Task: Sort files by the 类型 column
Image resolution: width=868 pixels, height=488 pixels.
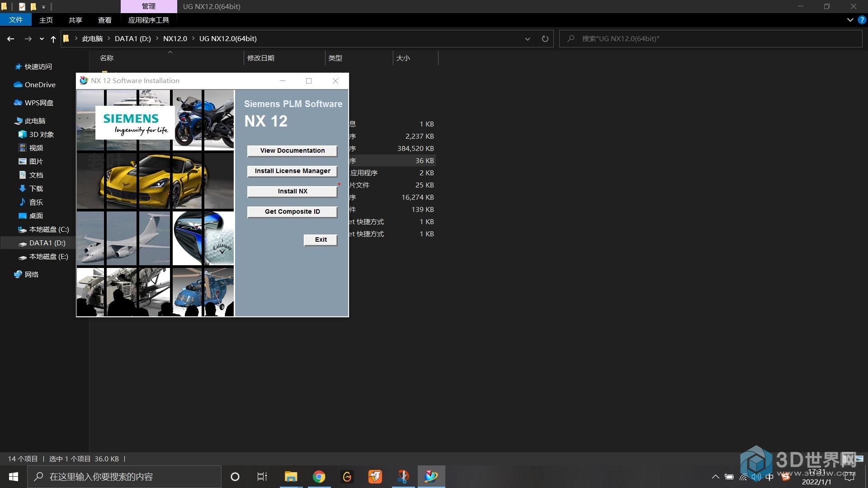Action: coord(335,58)
